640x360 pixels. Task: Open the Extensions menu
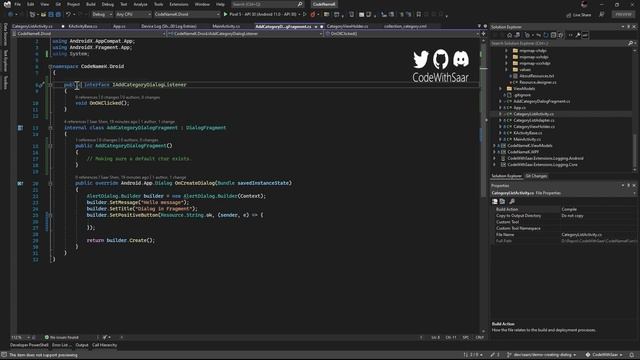[179, 4]
